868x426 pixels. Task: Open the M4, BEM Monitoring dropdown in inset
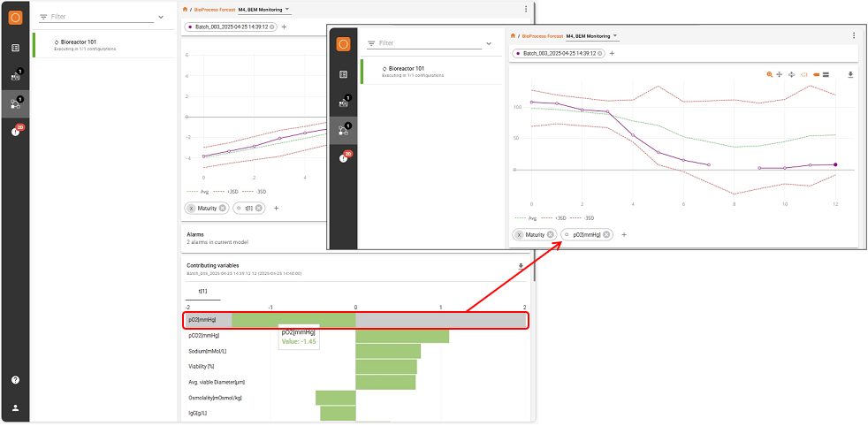click(x=592, y=36)
